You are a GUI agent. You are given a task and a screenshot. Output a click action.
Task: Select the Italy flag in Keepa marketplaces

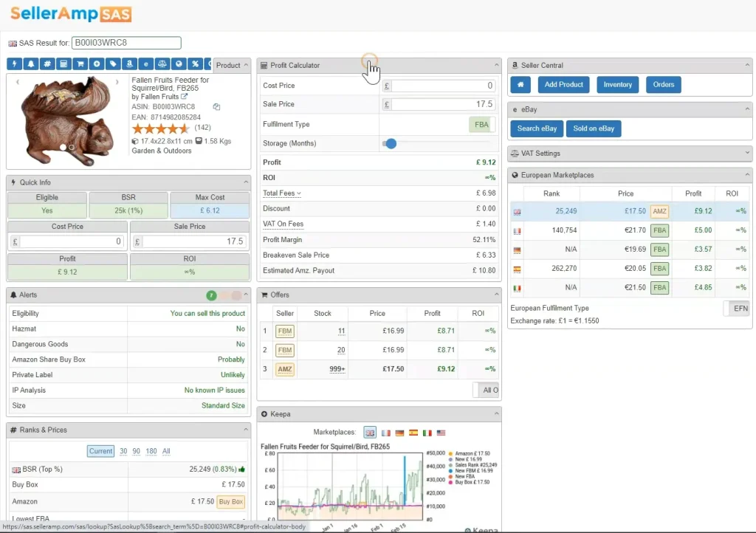[427, 433]
